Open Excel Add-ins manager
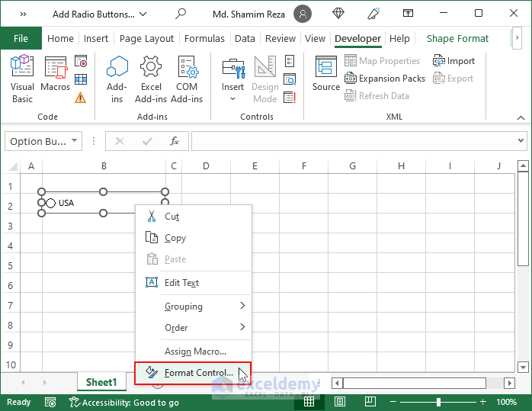 coord(151,79)
